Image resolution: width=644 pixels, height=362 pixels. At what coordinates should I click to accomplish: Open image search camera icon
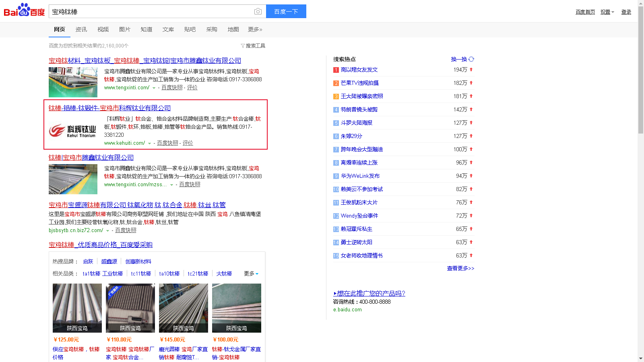(x=258, y=12)
